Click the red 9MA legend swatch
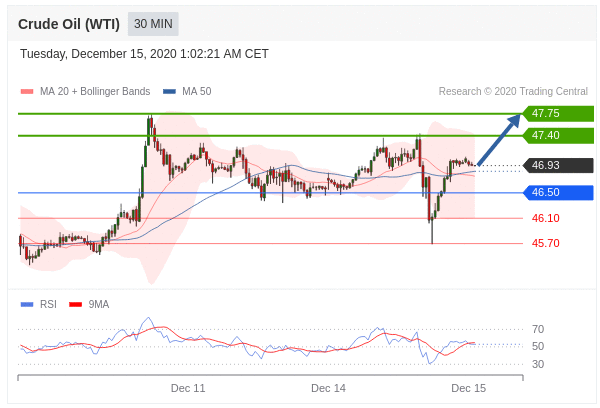 click(75, 305)
